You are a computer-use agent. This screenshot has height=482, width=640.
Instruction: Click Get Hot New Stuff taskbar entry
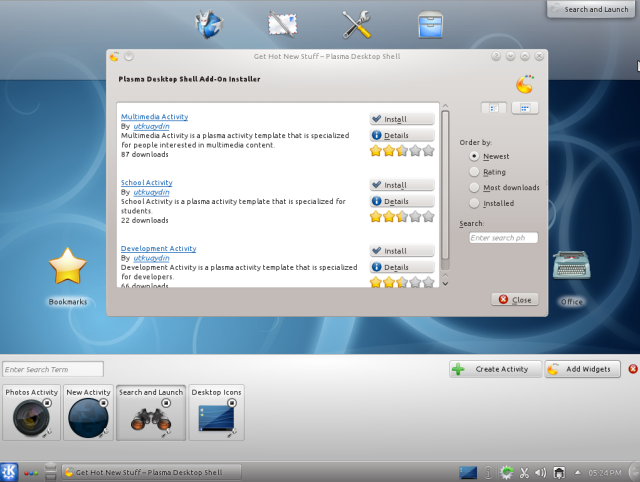point(151,472)
